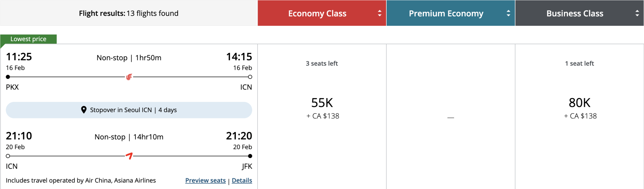644x189 pixels.
Task: Sort by Economy Class arrows icon
Action: pos(380,13)
